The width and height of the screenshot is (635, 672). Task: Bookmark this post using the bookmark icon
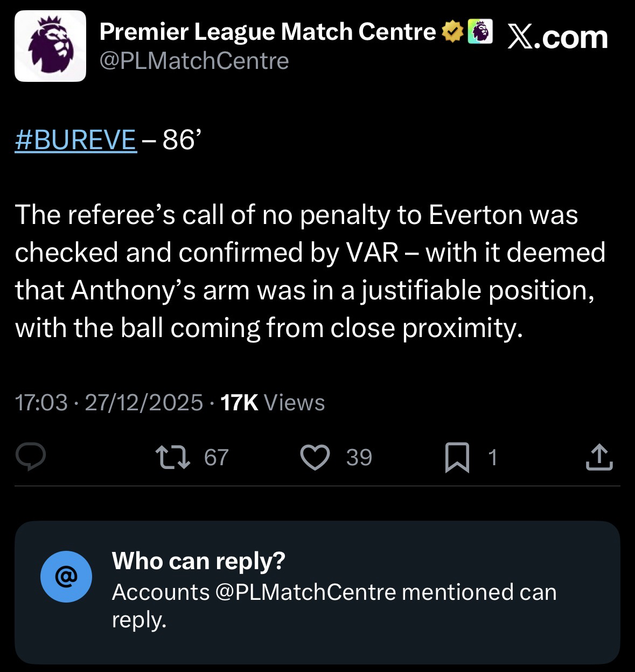[x=457, y=458]
